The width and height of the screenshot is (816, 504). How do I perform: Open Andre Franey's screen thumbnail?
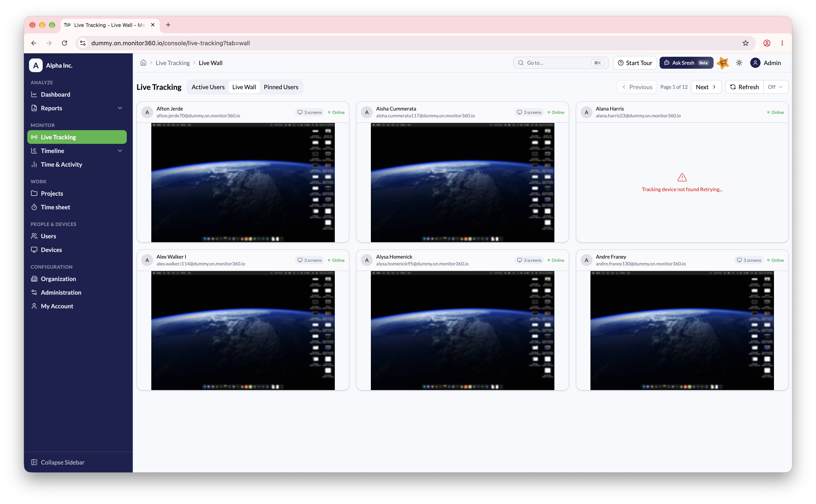[x=682, y=331]
